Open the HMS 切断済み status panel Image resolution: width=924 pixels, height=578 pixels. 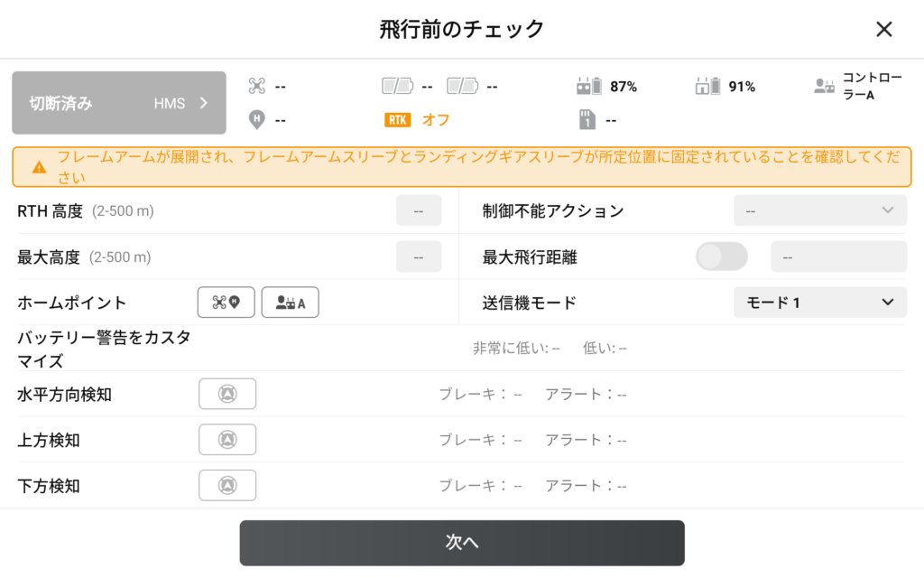click(x=119, y=103)
